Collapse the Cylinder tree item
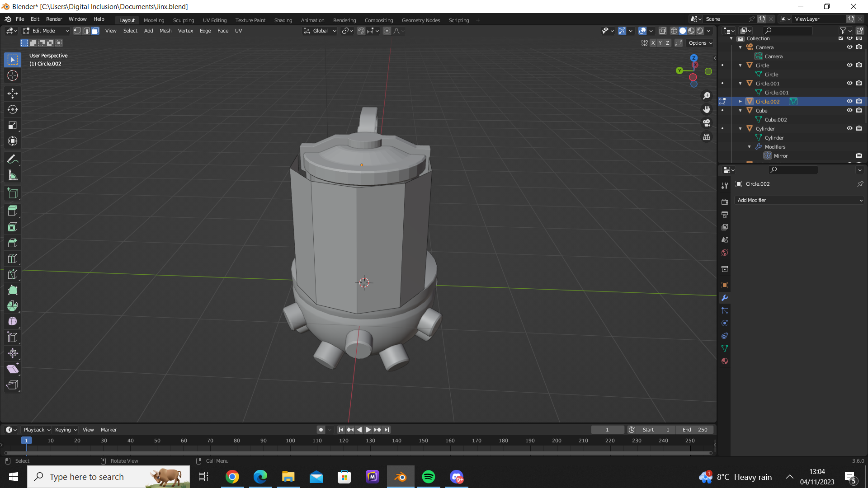 [x=740, y=129]
